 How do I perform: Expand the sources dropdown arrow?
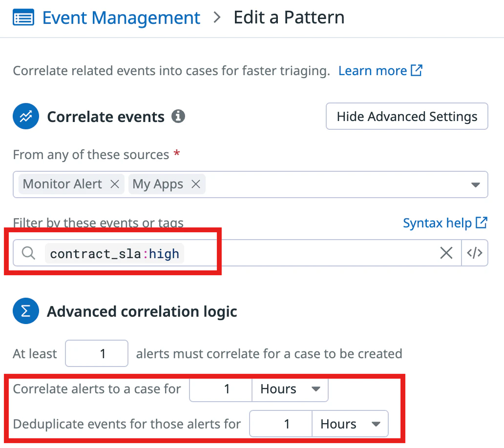(475, 184)
